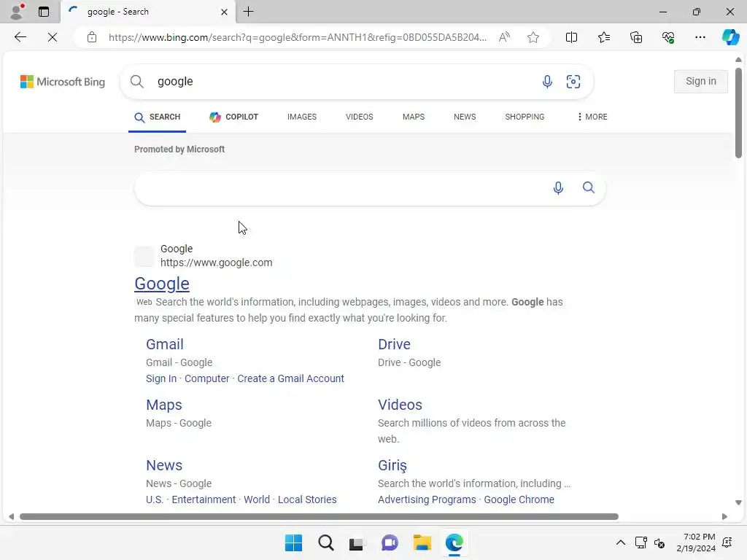Open a new tab with plus button
The width and height of the screenshot is (747, 560).
coord(249,12)
